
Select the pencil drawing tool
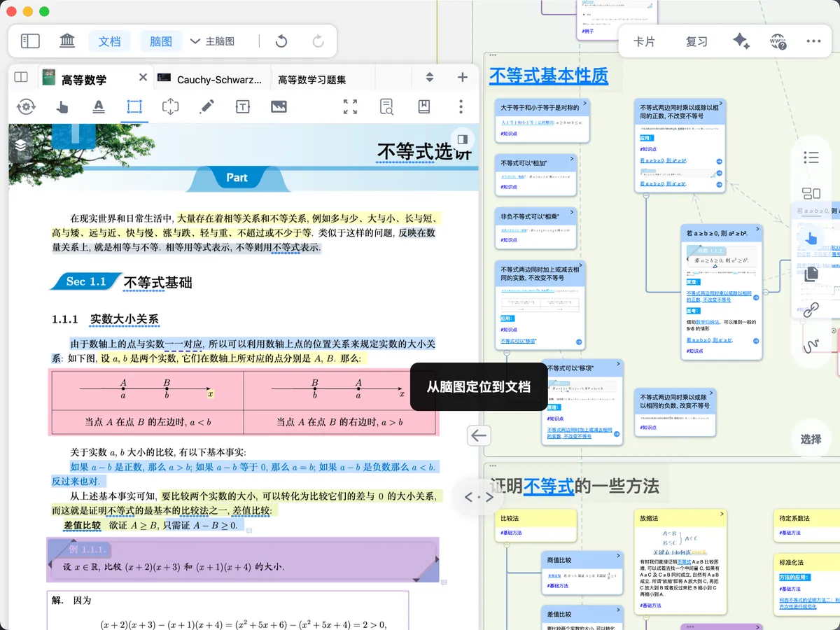(206, 106)
